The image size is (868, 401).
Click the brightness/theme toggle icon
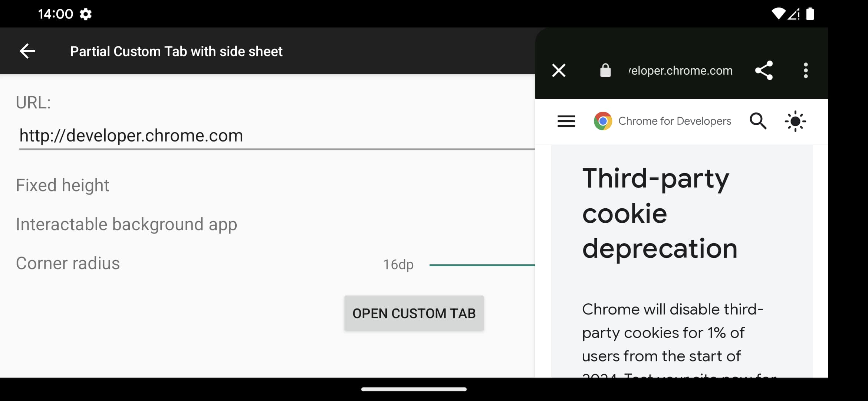[x=796, y=121]
